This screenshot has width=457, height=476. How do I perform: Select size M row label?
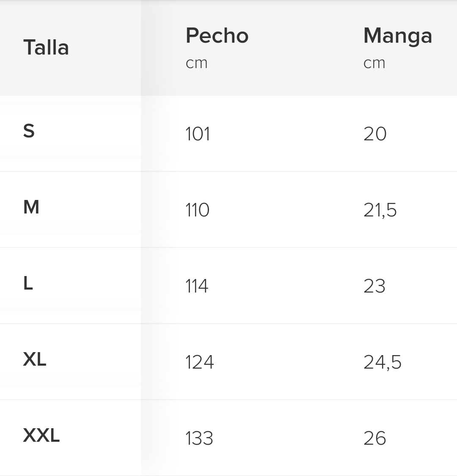(31, 207)
